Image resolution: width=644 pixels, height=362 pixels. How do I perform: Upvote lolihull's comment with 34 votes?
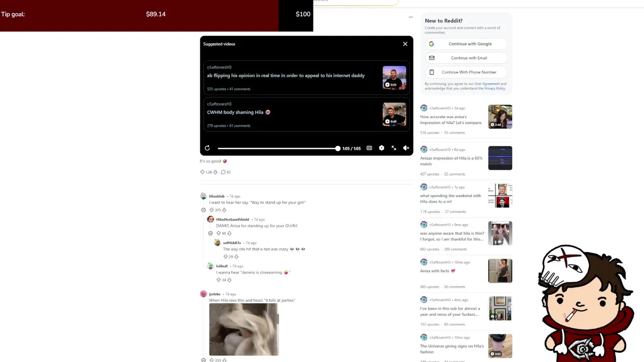218,280
